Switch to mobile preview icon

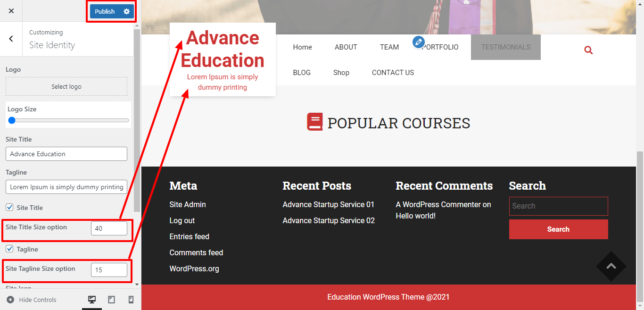click(131, 300)
